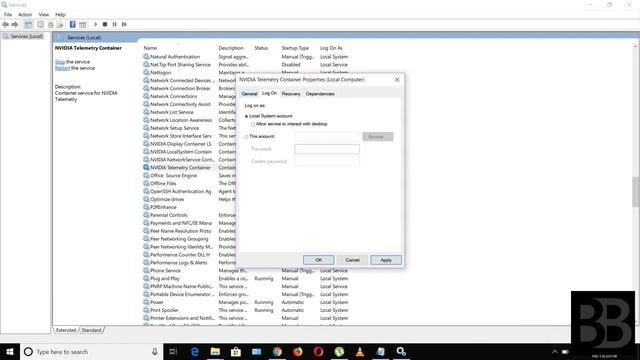This screenshot has width=640, height=360.
Task: Click the Export List toolbar icon
Action: 60,24
